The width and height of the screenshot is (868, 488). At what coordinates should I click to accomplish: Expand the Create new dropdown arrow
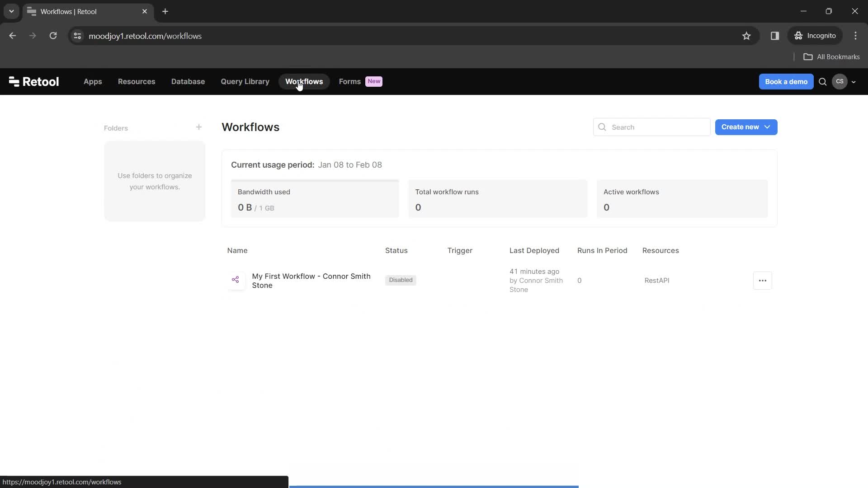[x=769, y=127]
